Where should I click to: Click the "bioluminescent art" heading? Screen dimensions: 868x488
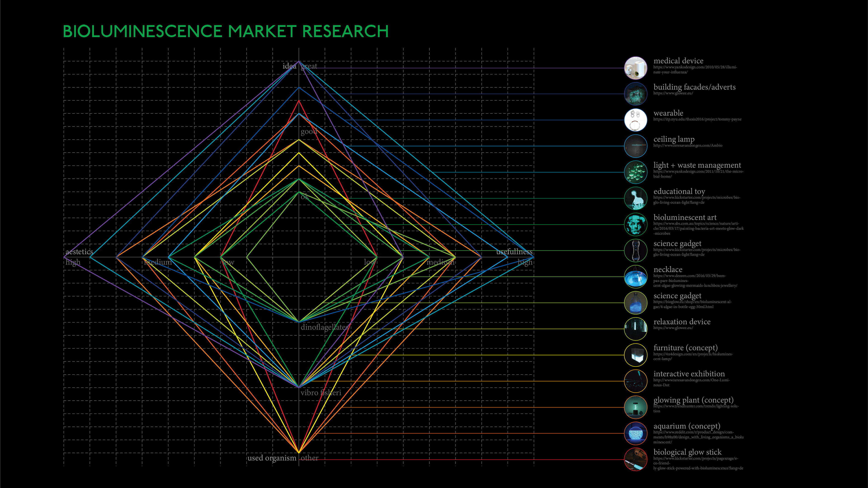tap(685, 217)
